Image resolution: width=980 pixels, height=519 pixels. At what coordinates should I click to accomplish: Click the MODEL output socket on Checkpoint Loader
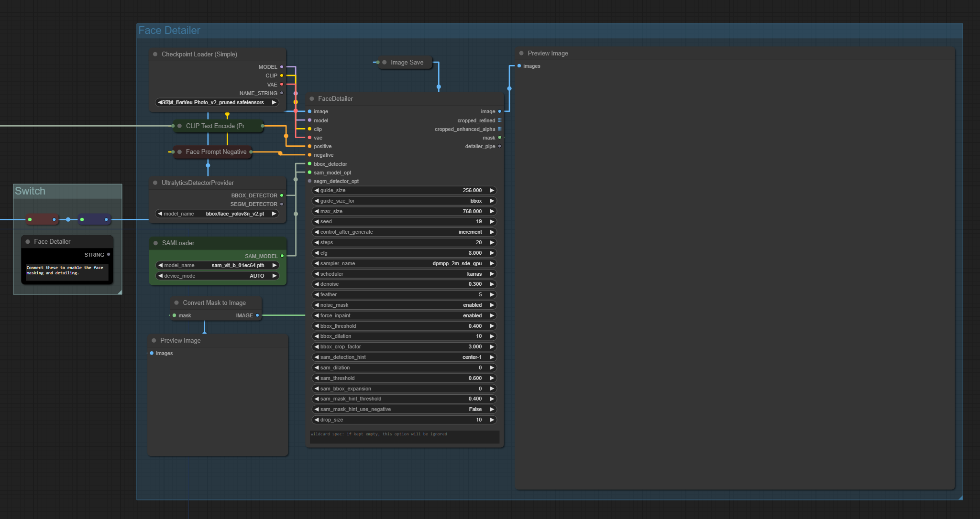pos(282,67)
